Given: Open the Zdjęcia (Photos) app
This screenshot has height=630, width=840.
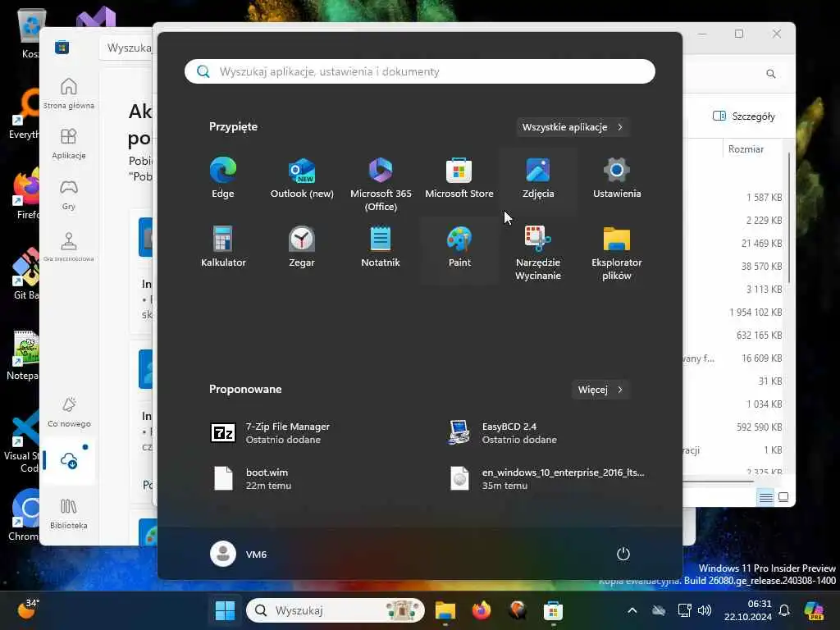Looking at the screenshot, I should 538,178.
